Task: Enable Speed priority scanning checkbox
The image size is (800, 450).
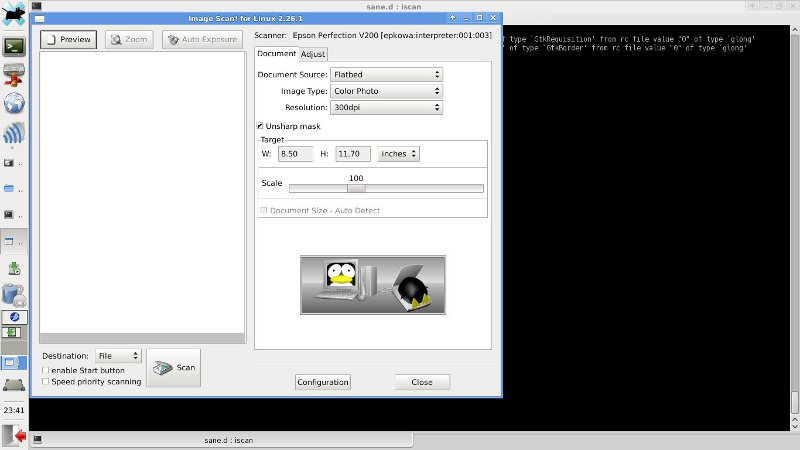Action: 45,381
